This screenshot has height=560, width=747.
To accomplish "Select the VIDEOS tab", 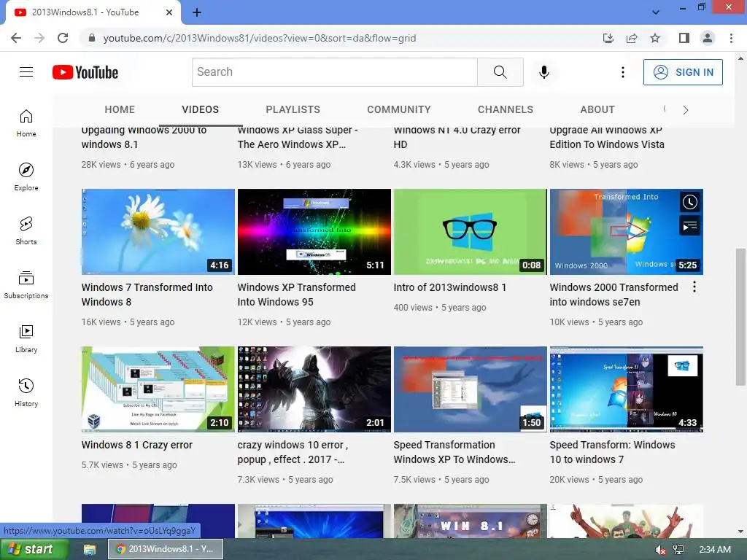I will pos(200,109).
